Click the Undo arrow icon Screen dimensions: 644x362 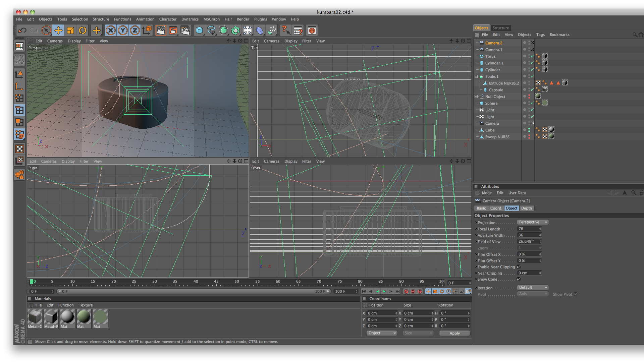coord(22,31)
